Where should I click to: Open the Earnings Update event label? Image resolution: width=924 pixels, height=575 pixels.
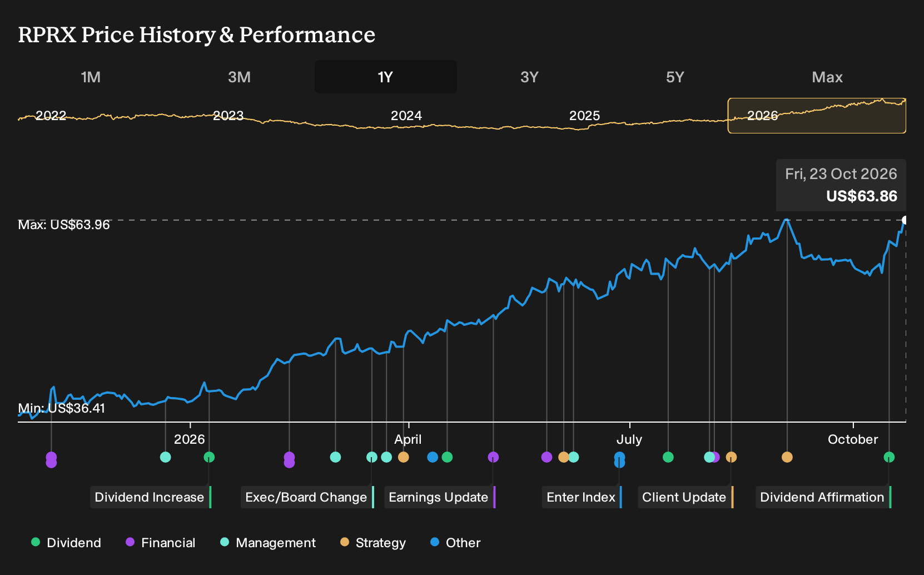440,497
